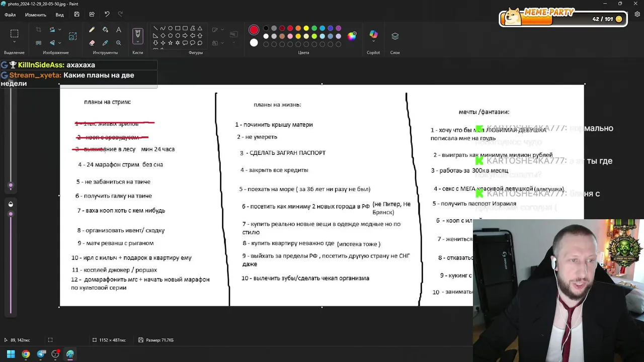Image resolution: width=644 pixels, height=362 pixels.
Task: Open the selection options dropdown arrow
Action: click(x=14, y=43)
